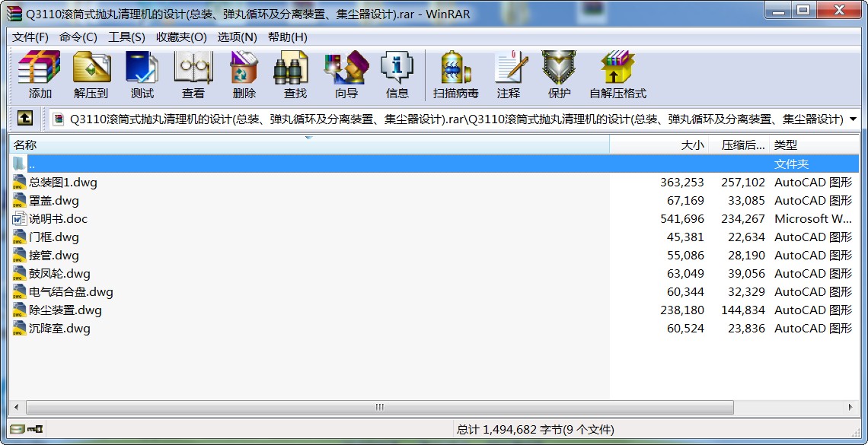Select the parent folder ".." row
Screen dimensions: 868x445
pyautogui.click(x=32, y=164)
